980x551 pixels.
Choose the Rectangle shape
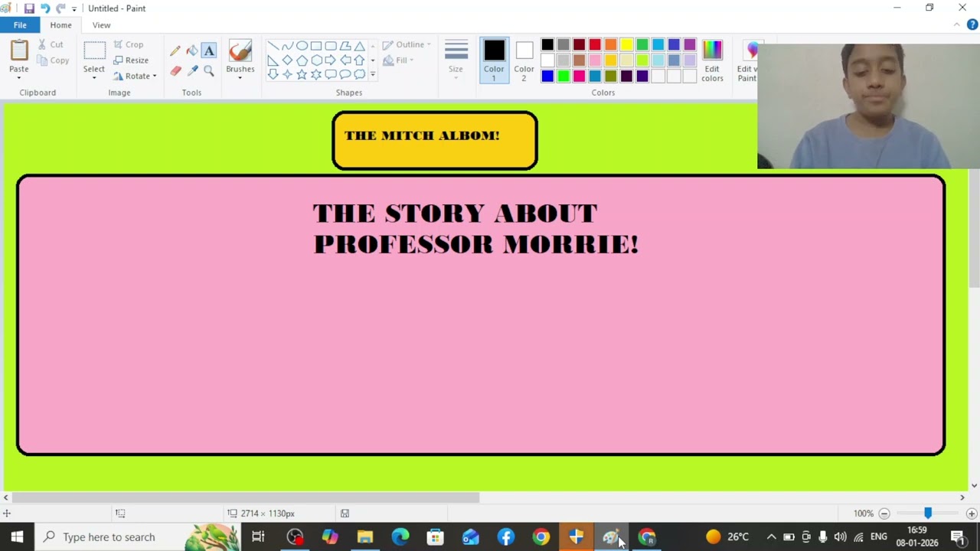(316, 46)
